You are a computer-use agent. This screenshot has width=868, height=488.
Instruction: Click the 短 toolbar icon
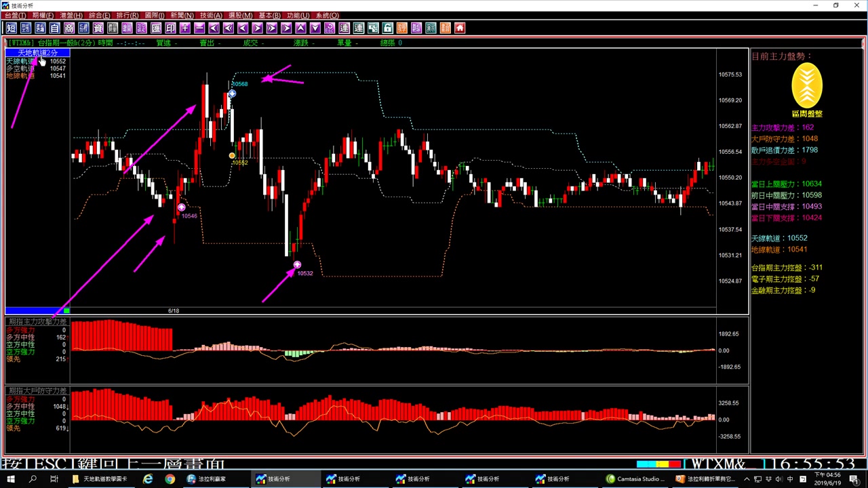pyautogui.click(x=11, y=28)
